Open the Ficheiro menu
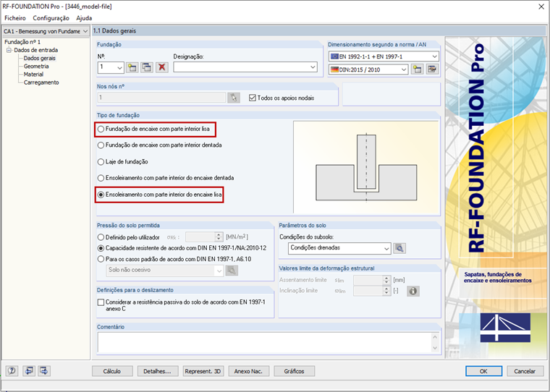This screenshot has width=550, height=392. tap(15, 18)
